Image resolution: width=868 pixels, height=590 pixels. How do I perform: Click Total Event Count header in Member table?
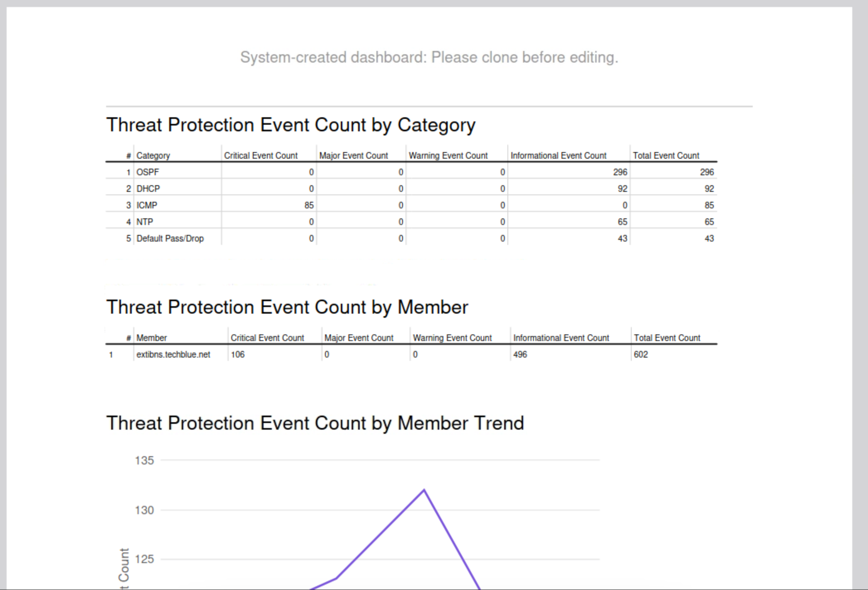667,338
